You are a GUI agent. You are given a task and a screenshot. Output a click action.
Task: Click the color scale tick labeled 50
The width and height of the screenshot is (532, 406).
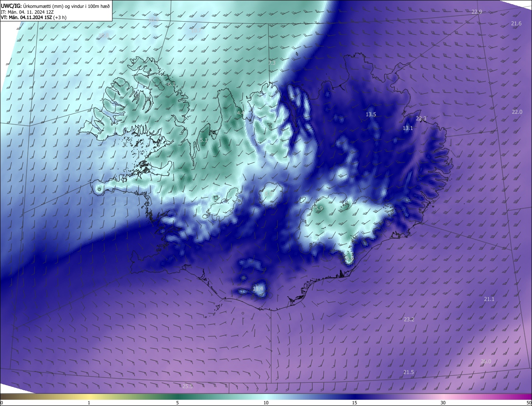(x=529, y=403)
